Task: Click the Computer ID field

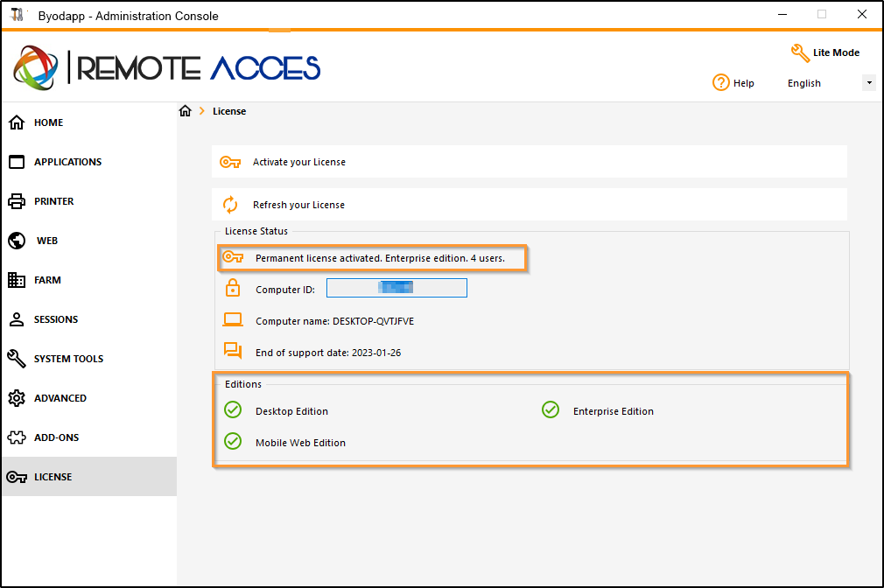Action: (396, 288)
